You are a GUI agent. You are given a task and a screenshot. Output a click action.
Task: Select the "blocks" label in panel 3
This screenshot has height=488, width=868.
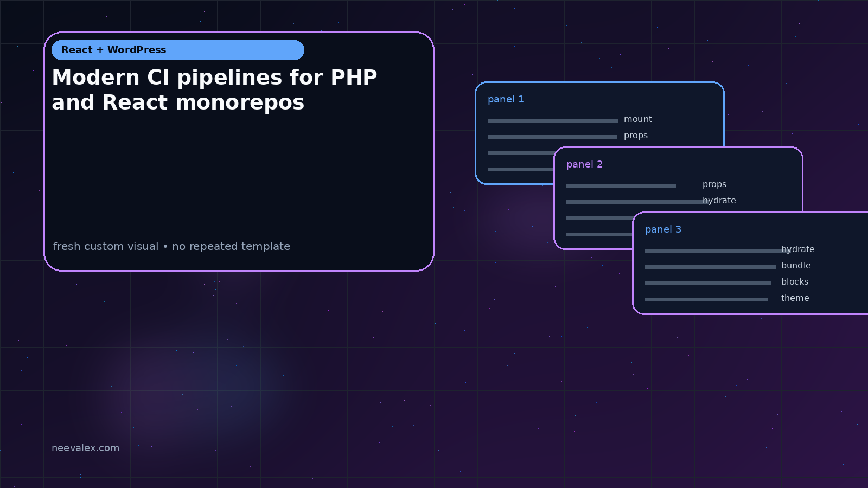click(795, 282)
